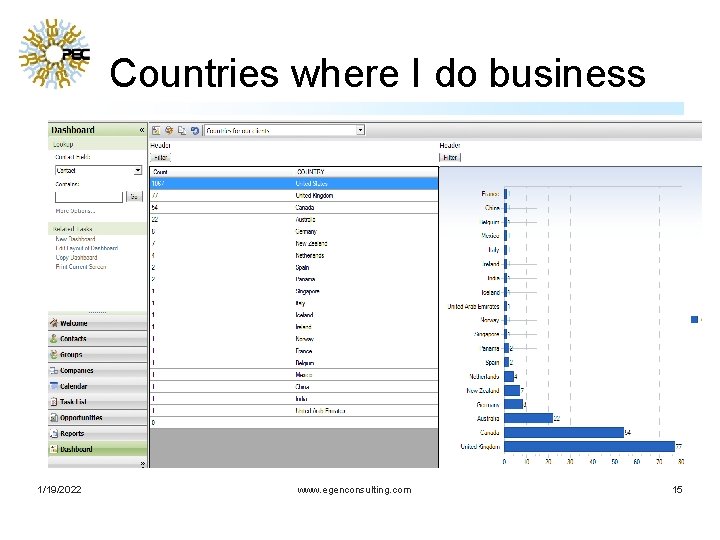
Task: Open Task List in the navigation bar
Action: pyautogui.click(x=97, y=402)
